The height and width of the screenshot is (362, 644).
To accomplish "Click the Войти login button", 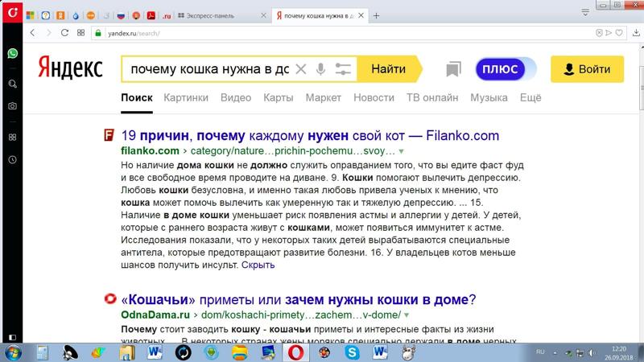I will (588, 69).
